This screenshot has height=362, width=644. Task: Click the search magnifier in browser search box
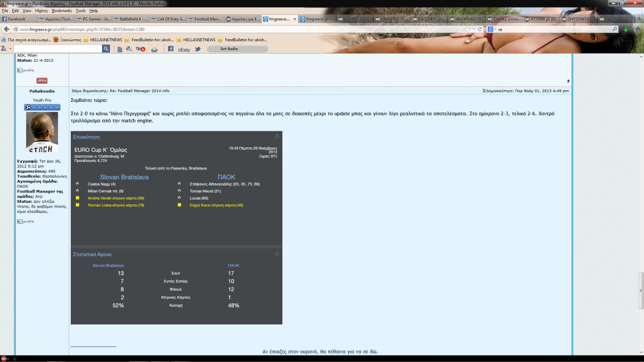[615, 29]
